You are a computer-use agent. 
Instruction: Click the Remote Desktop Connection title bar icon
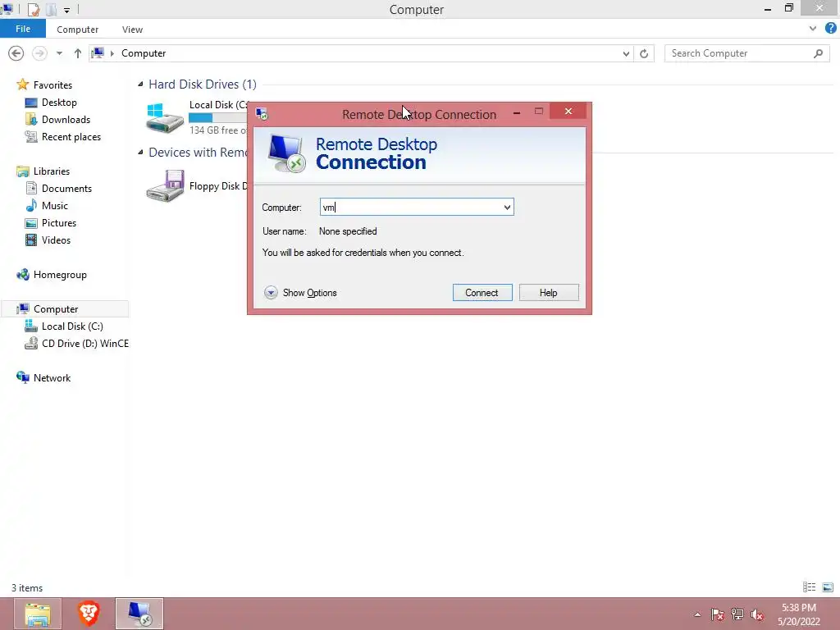(x=262, y=113)
